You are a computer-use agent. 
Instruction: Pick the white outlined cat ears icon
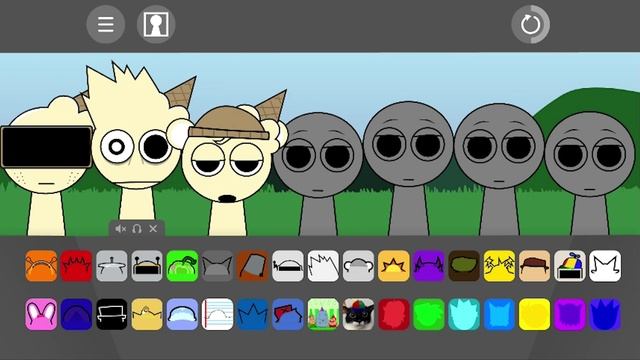(x=605, y=266)
